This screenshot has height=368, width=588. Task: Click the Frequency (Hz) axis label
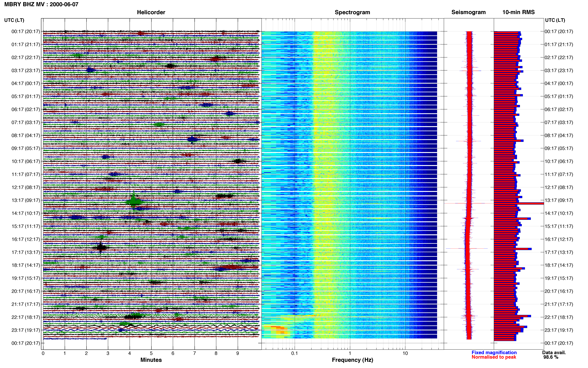(352, 360)
